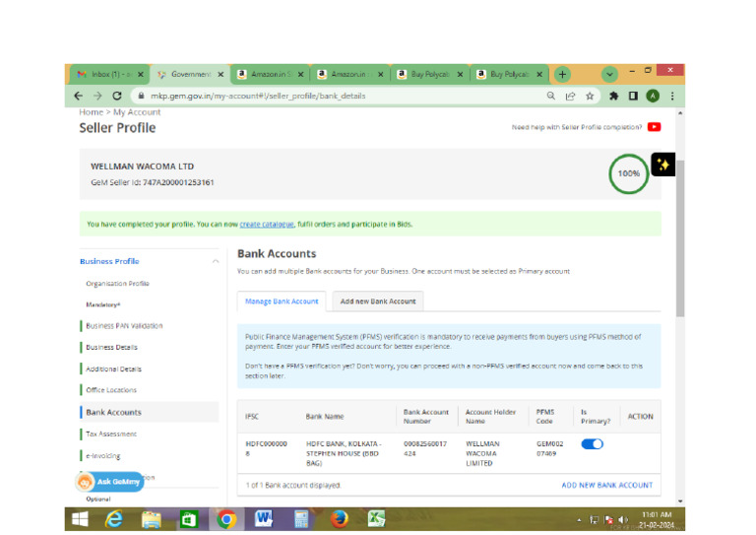
Task: Bookmark this page with the star icon
Action: click(590, 96)
